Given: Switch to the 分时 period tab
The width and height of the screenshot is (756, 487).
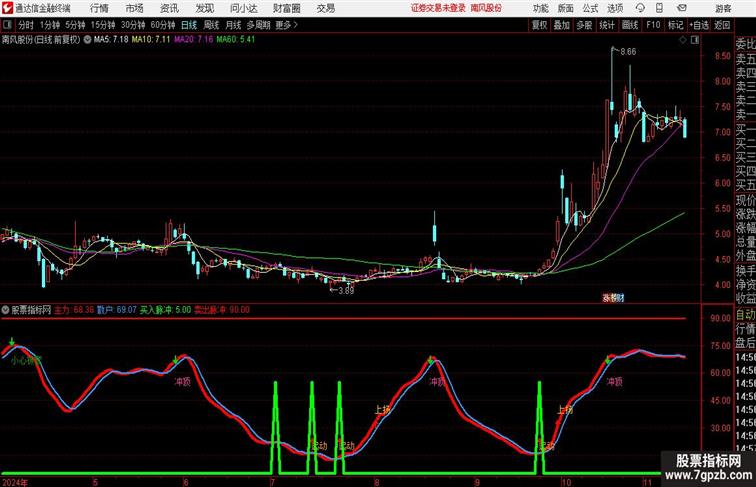Looking at the screenshot, I should point(26,25).
